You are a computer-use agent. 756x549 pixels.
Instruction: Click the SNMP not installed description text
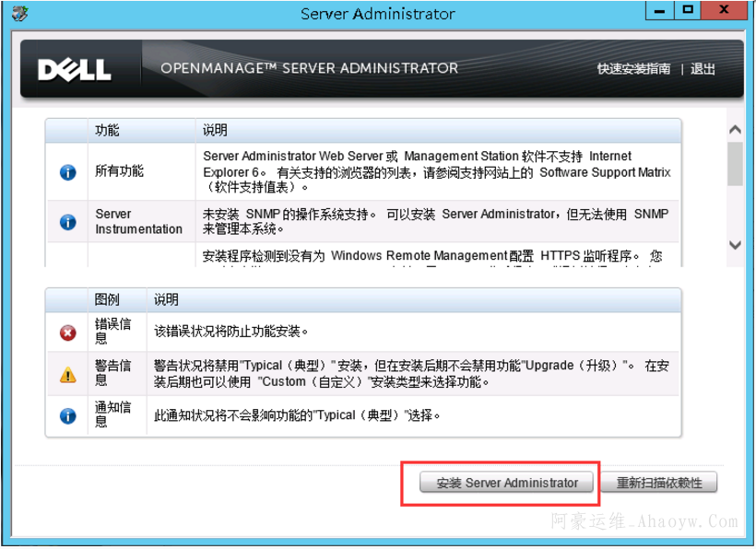pos(436,221)
